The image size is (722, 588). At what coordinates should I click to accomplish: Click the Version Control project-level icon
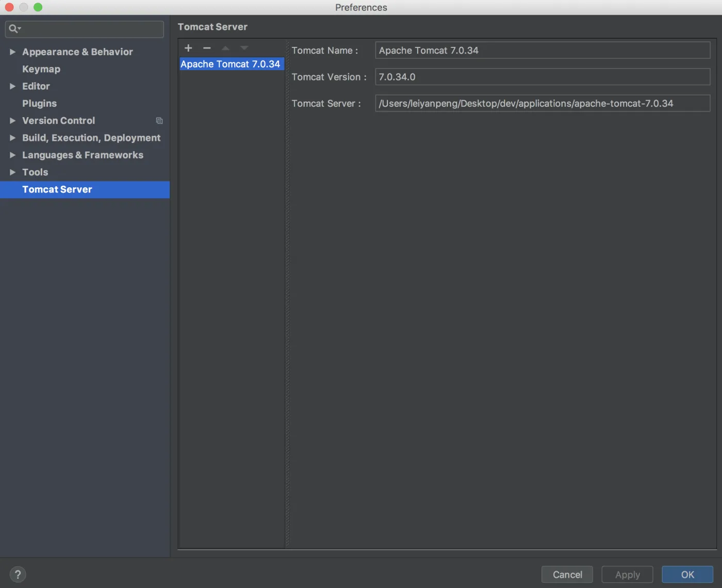click(159, 121)
